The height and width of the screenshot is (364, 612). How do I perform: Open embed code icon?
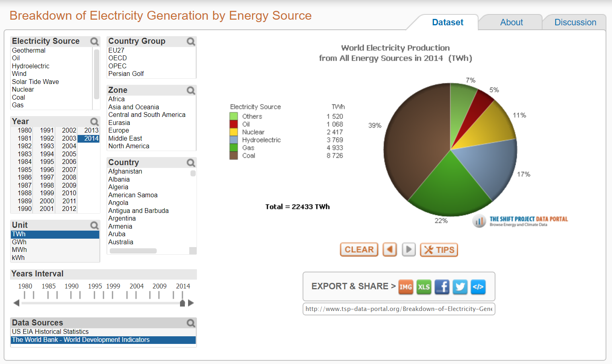pyautogui.click(x=478, y=287)
